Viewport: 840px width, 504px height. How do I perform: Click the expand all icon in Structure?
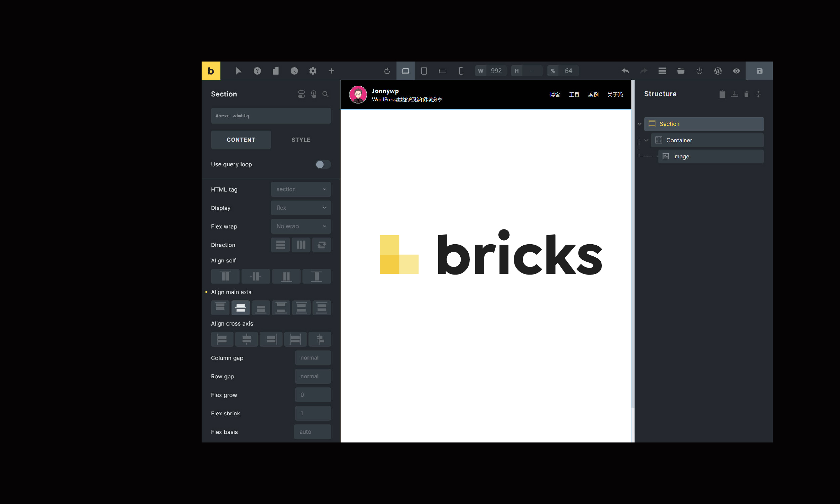(758, 94)
